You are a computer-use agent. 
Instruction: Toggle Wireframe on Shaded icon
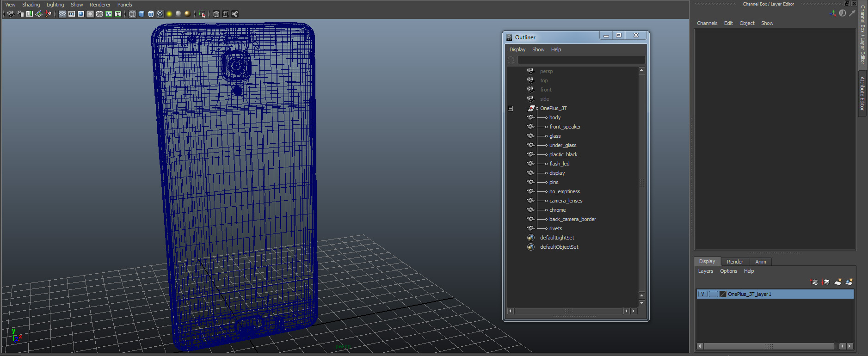(151, 14)
